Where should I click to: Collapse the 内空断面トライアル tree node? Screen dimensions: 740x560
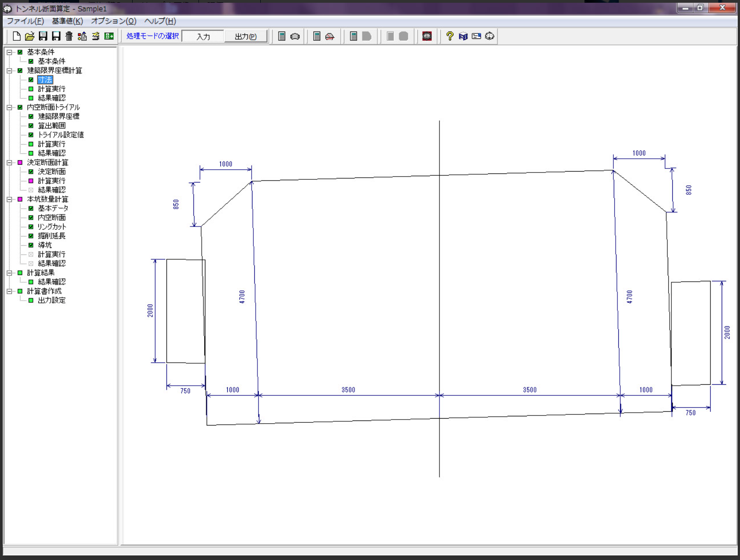[9, 108]
